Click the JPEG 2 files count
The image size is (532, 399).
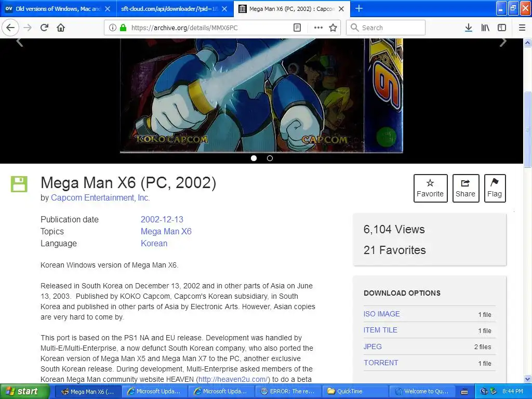pos(483,347)
